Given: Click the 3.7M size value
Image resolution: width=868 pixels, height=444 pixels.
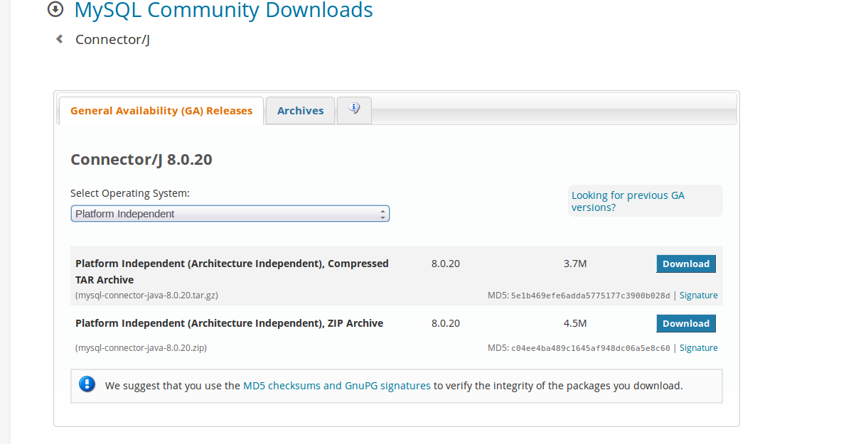Looking at the screenshot, I should tap(575, 264).
